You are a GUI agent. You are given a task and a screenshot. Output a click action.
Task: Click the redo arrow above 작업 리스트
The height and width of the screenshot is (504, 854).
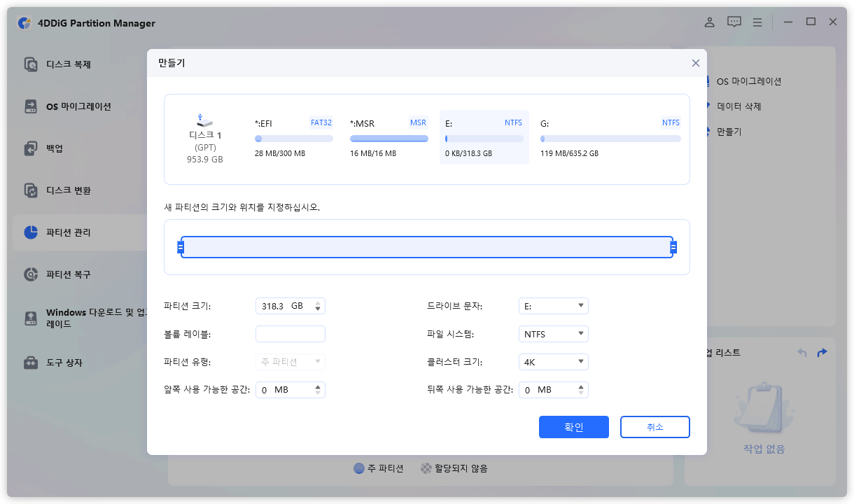point(821,353)
